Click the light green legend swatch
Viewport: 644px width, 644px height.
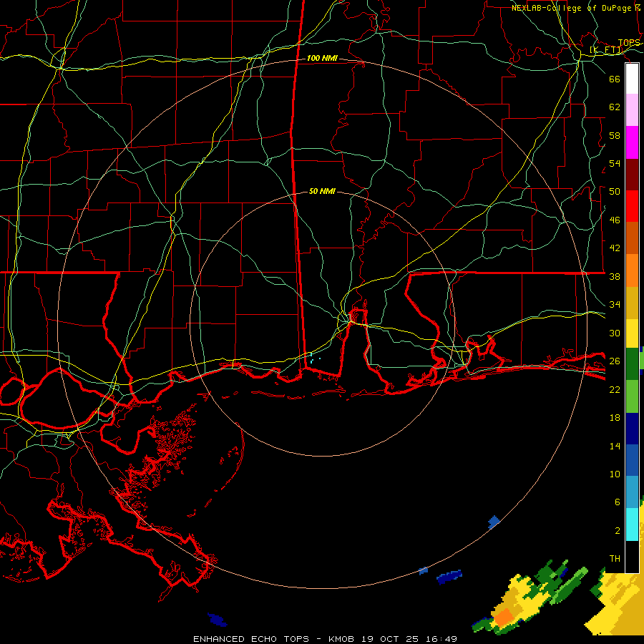tap(632, 396)
